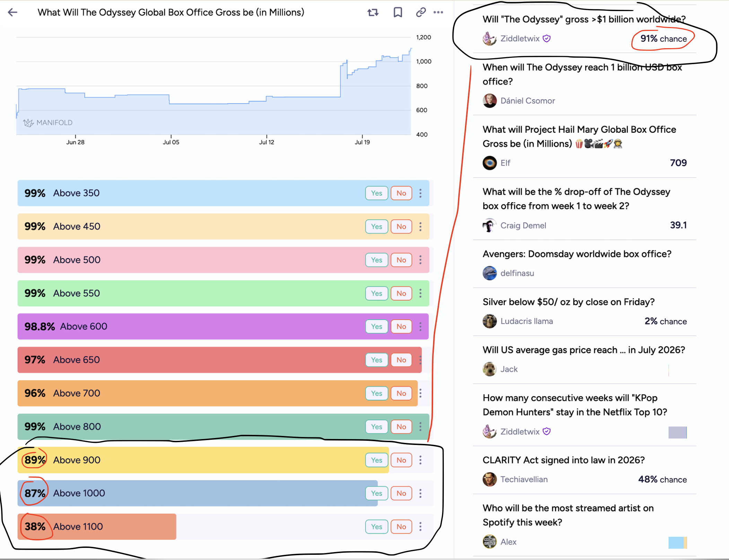Bet No on Above 500
Image resolution: width=729 pixels, height=560 pixels.
point(401,260)
